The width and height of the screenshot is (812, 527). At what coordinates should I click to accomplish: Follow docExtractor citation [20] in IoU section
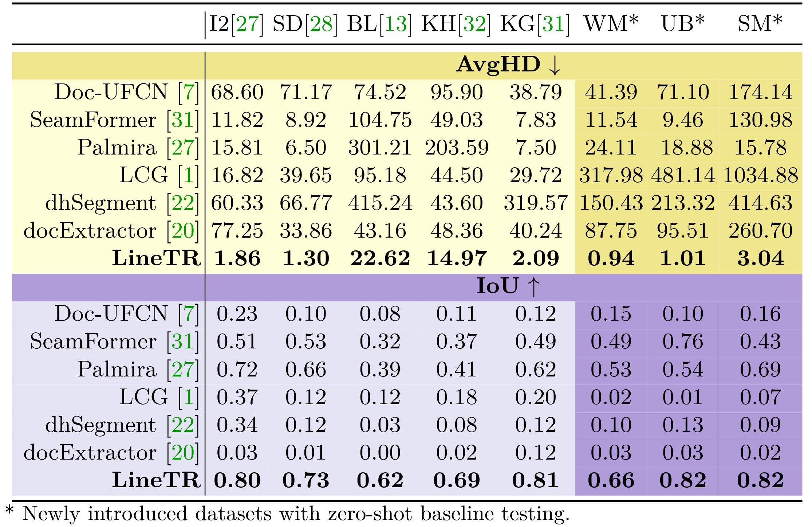[183, 453]
